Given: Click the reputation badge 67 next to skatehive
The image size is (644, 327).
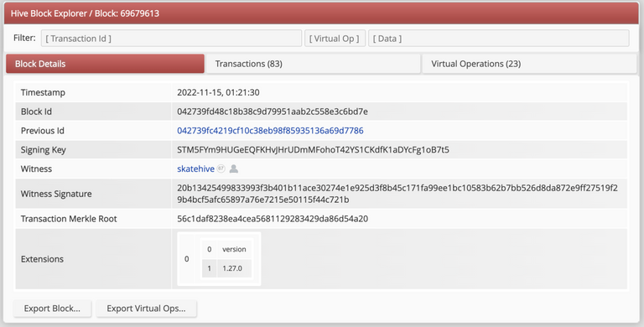Looking at the screenshot, I should [221, 169].
